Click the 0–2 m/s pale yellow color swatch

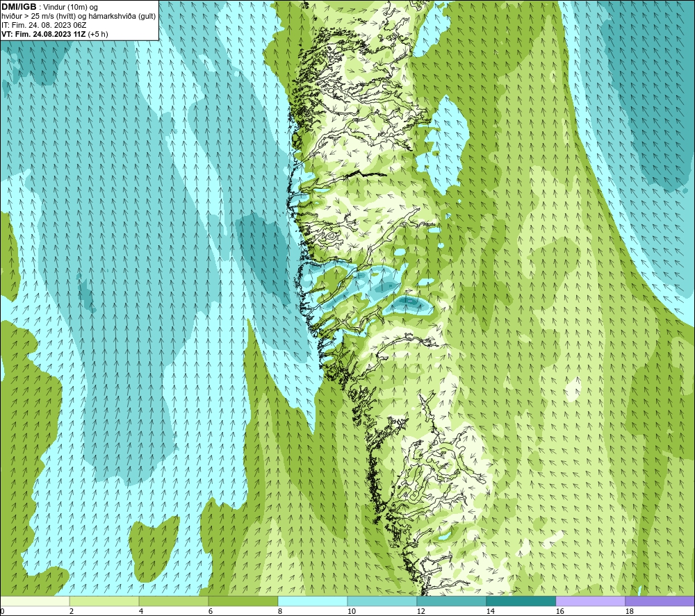tap(35, 601)
